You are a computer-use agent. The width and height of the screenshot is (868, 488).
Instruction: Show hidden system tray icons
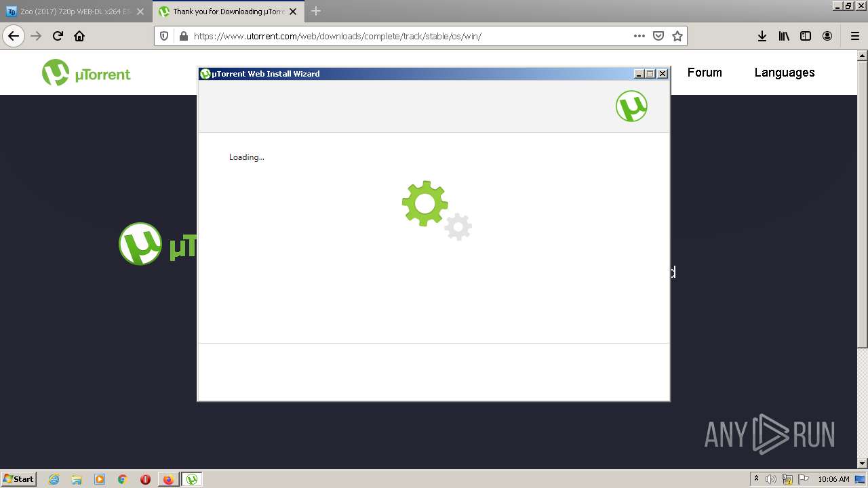click(756, 479)
